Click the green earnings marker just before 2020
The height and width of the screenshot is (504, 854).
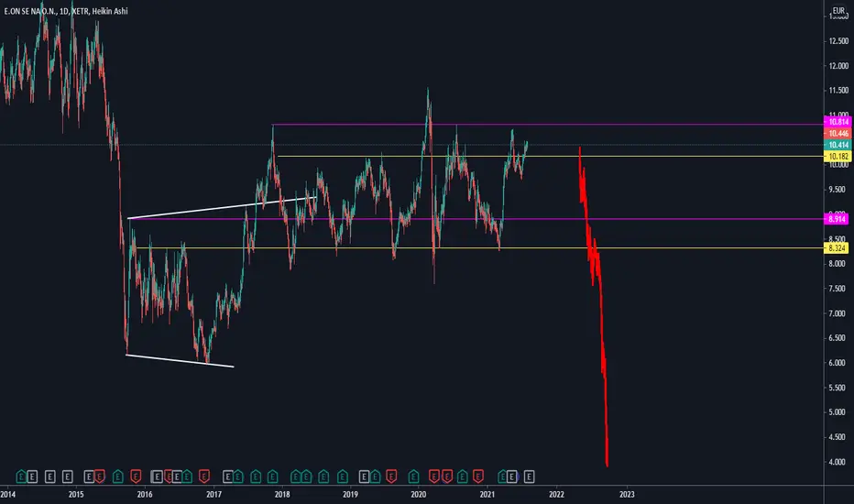(x=413, y=477)
